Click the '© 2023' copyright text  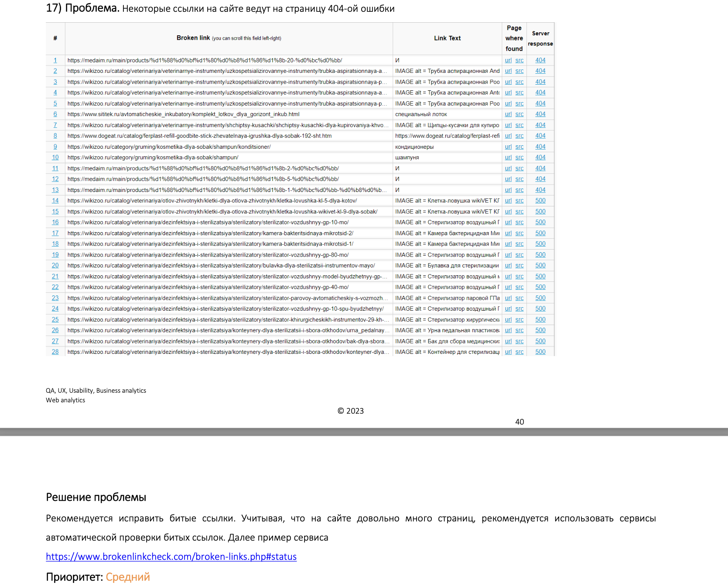pyautogui.click(x=351, y=411)
